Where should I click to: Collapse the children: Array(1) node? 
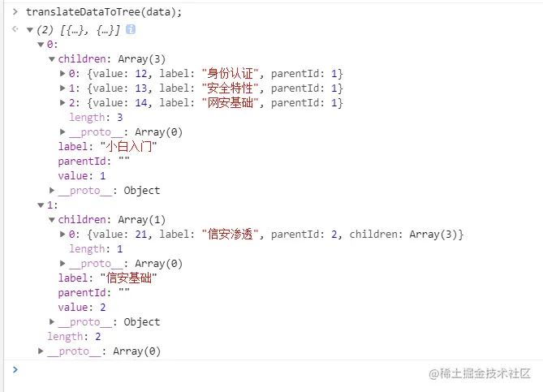(x=52, y=220)
